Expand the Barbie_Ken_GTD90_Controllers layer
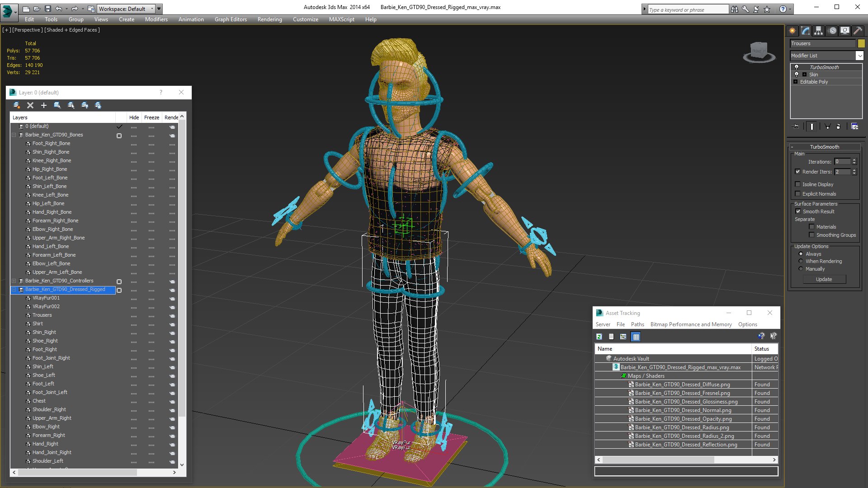This screenshot has height=488, width=868. click(14, 281)
